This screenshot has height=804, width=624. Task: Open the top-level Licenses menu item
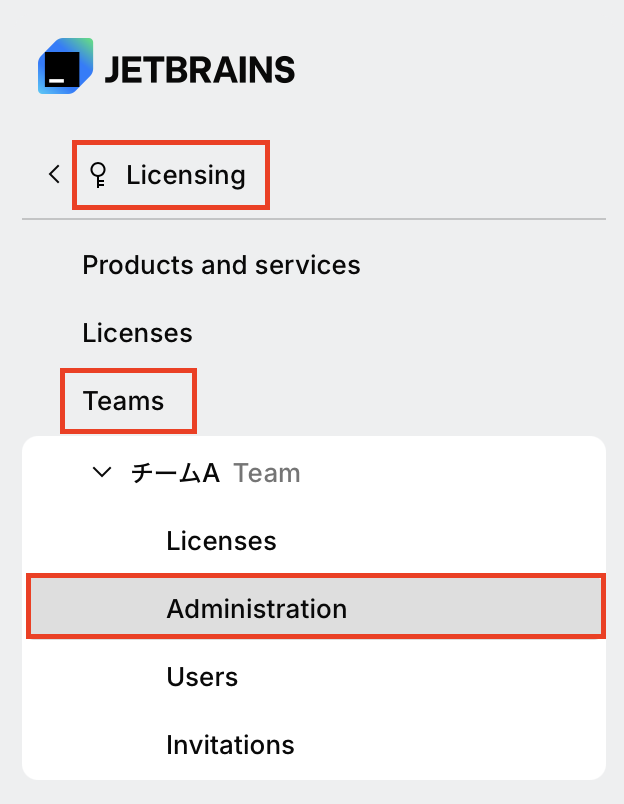pyautogui.click(x=137, y=333)
